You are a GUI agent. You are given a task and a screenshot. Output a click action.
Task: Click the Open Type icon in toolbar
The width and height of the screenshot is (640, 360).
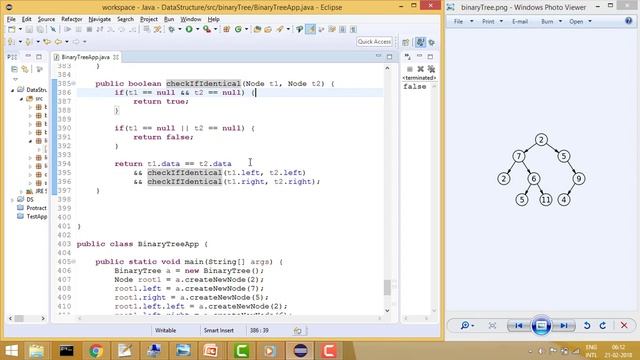tap(257, 29)
